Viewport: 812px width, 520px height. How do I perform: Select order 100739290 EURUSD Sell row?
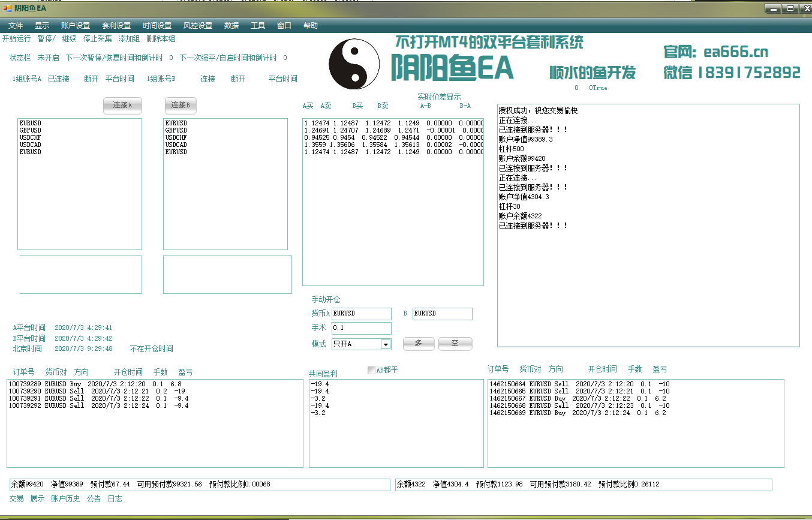[x=155, y=391]
